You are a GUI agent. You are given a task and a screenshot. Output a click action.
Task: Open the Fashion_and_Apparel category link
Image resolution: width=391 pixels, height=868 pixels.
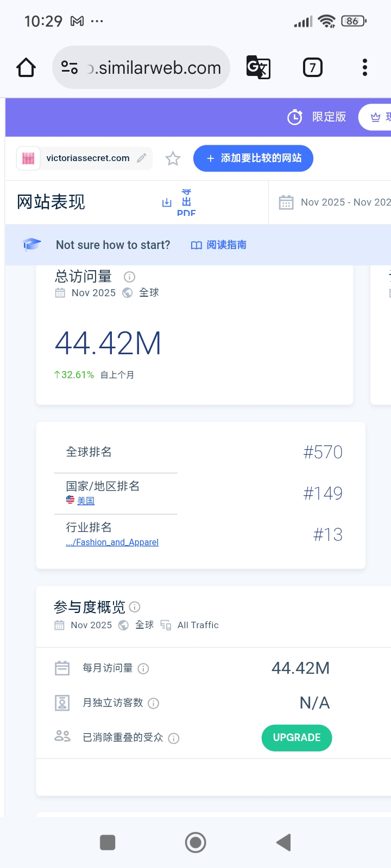(112, 542)
